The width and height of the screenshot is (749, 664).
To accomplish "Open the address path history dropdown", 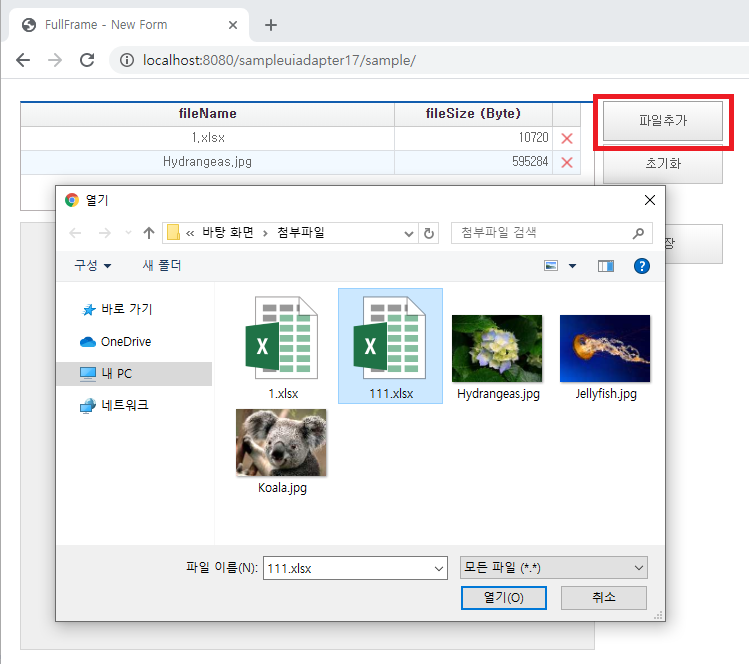I will click(x=409, y=233).
